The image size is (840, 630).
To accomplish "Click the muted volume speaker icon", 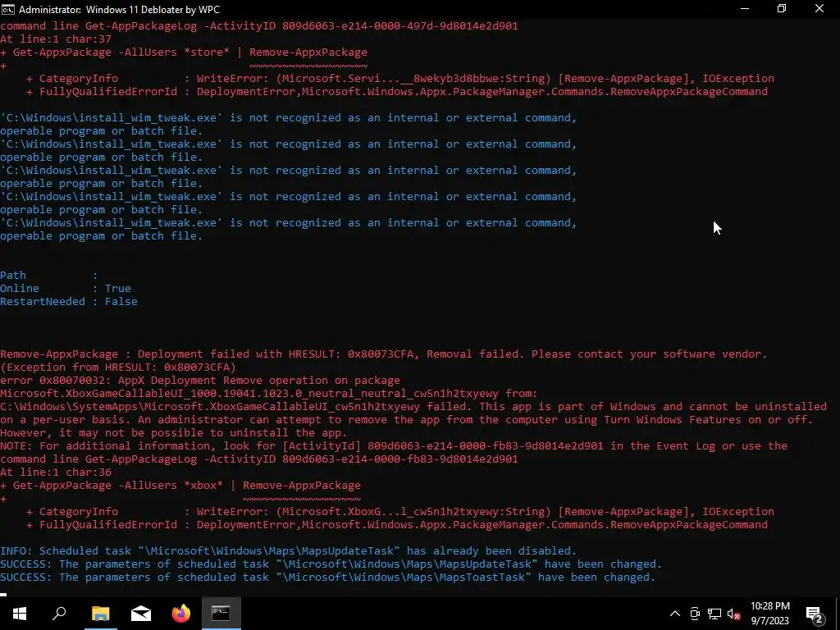I will pyautogui.click(x=733, y=614).
